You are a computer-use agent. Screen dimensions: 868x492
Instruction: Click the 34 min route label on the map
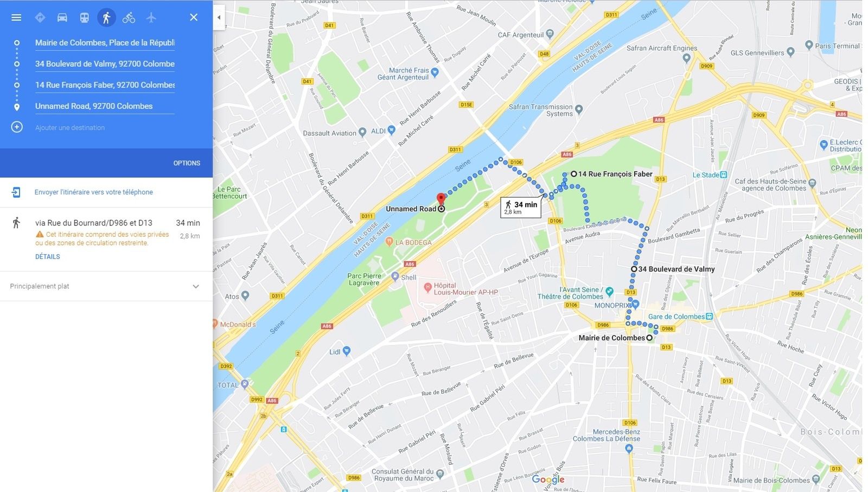click(x=521, y=207)
